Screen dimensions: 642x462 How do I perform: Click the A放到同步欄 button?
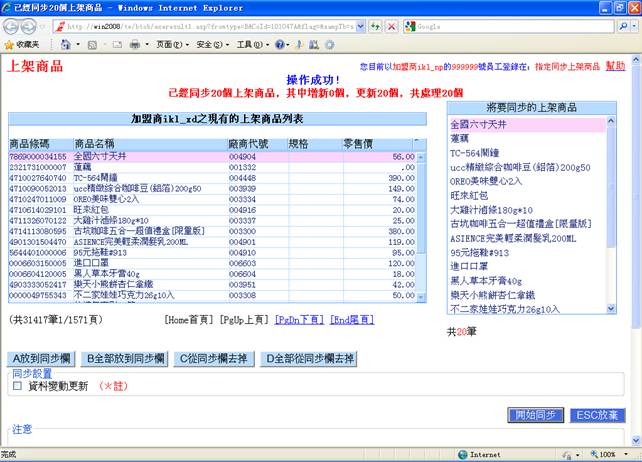[x=43, y=358]
